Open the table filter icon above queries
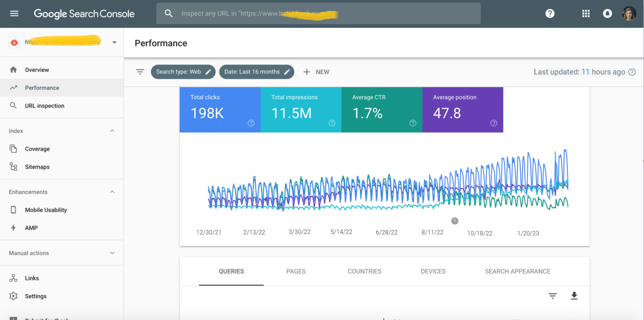The width and height of the screenshot is (644, 320). click(x=552, y=296)
